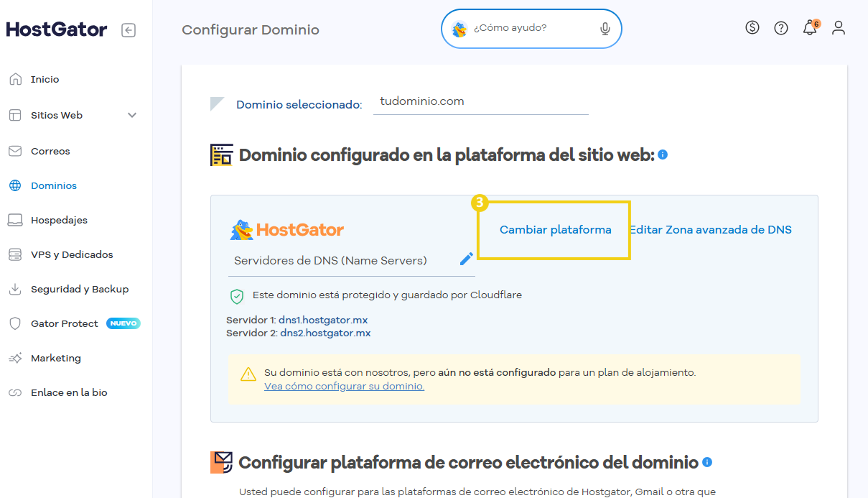
Task: Click Servidores de DNS (Name Servers) field
Action: click(x=352, y=260)
